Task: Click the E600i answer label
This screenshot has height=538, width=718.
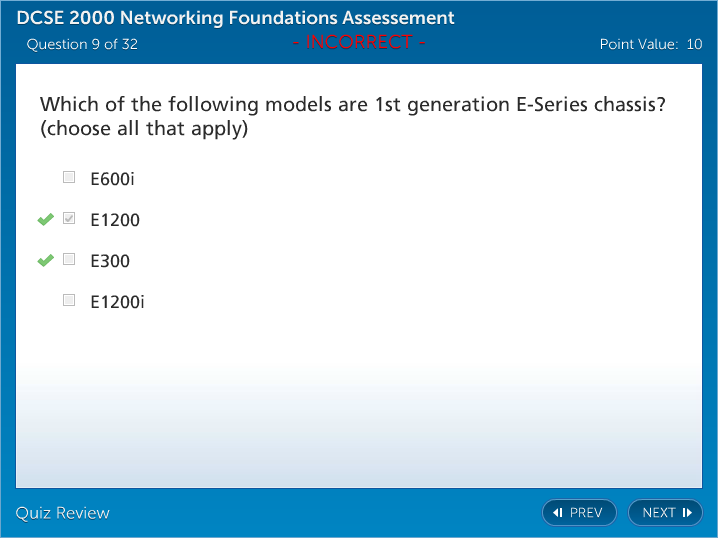Action: tap(112, 180)
